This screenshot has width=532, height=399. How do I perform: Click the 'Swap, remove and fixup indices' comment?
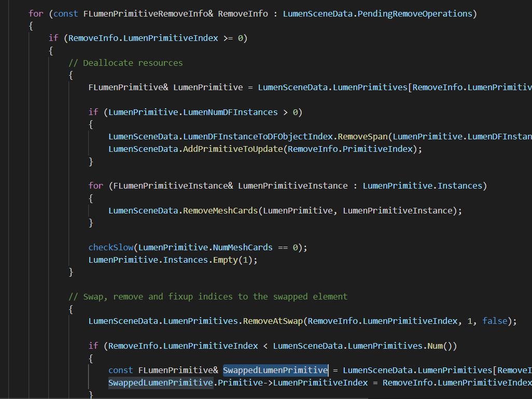click(208, 296)
